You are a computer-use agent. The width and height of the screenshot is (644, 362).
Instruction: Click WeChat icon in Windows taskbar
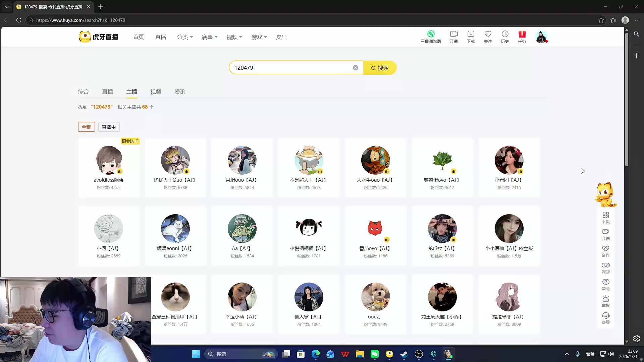pyautogui.click(x=374, y=354)
